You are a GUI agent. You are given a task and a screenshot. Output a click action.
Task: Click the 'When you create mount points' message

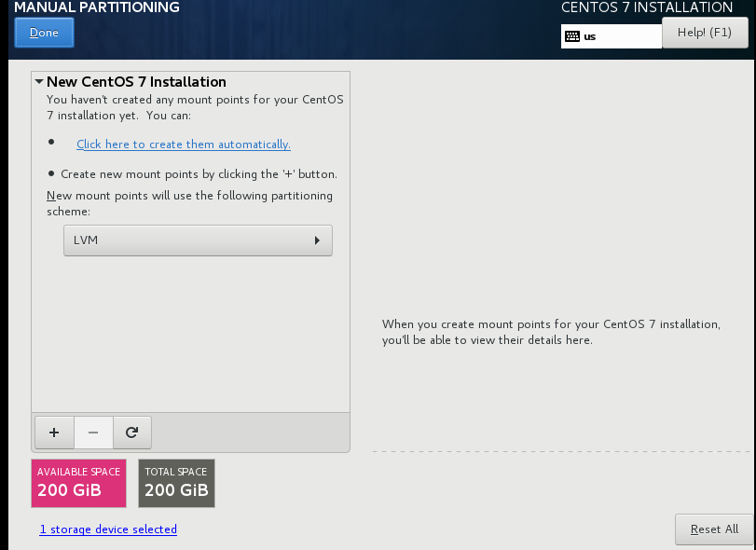(551, 332)
